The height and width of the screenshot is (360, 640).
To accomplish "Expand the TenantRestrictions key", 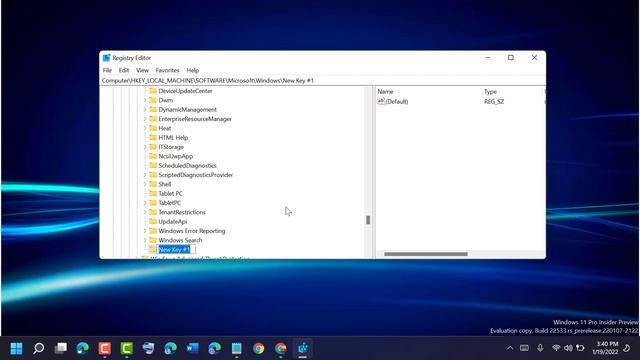I will pos(144,212).
